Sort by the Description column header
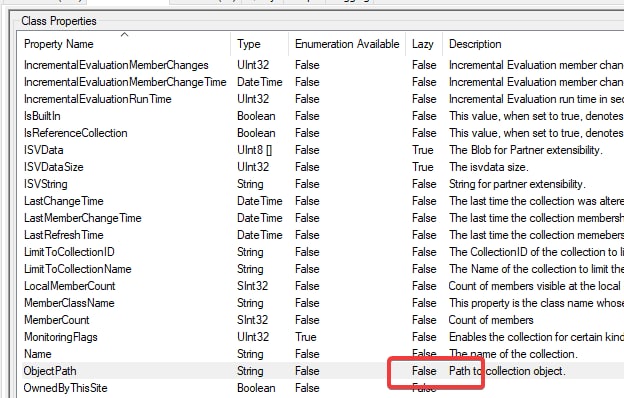This screenshot has width=624, height=398. tap(533, 44)
